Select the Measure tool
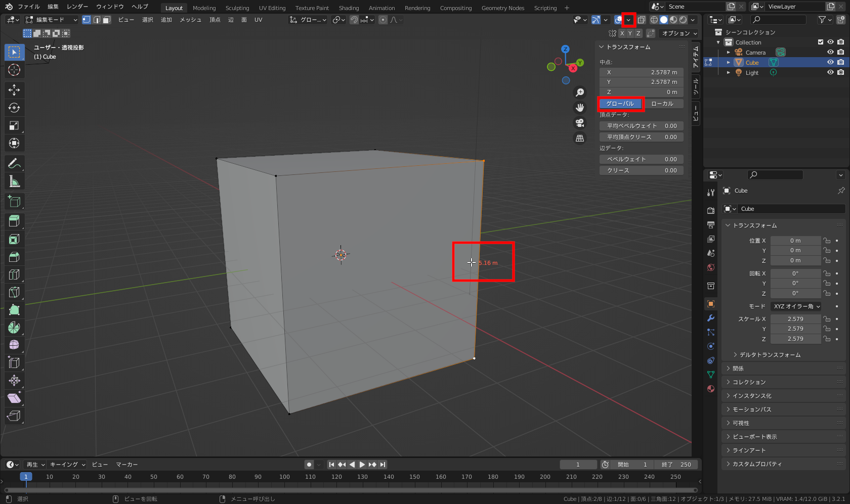Screen dimensions: 850x504 (14, 181)
